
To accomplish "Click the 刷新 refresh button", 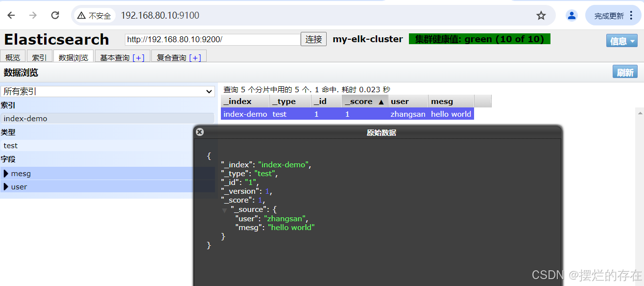I will [x=625, y=72].
